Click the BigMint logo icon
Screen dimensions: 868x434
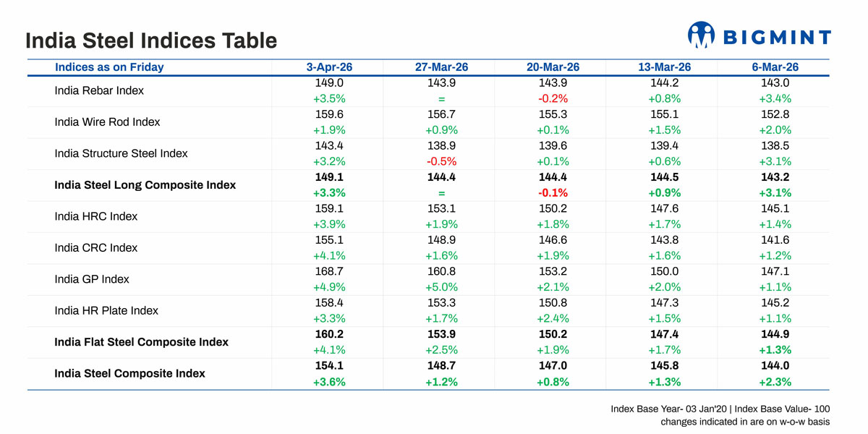click(701, 35)
